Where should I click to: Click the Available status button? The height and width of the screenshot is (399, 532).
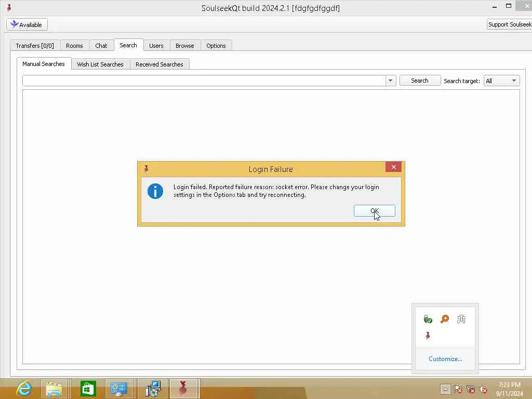pyautogui.click(x=27, y=24)
